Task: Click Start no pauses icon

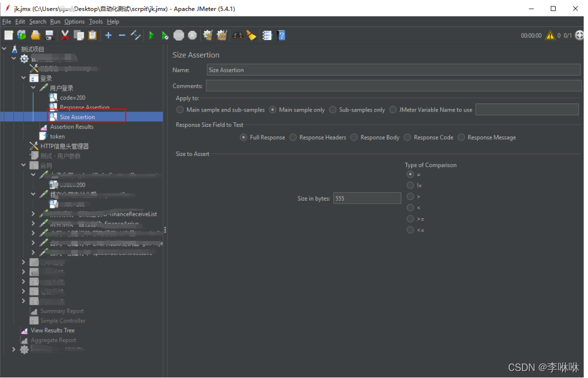Action: pos(165,35)
